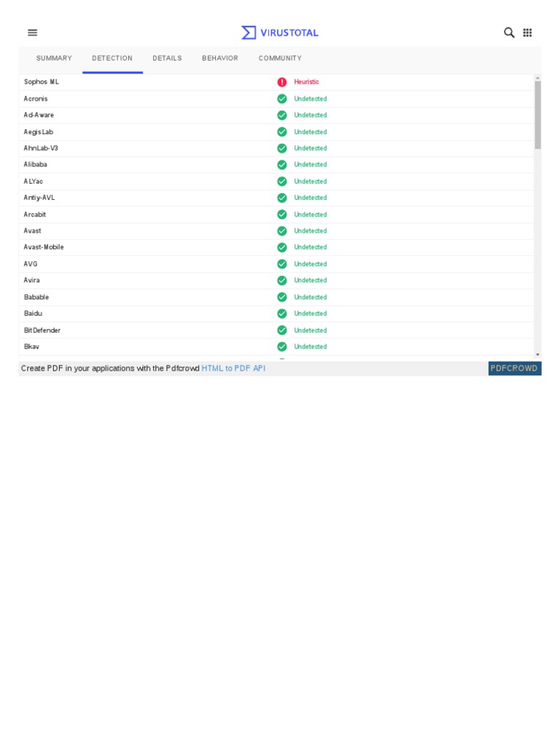Screen dimensions: 560x747
Task: Go to the Community tab
Action: coord(280,58)
